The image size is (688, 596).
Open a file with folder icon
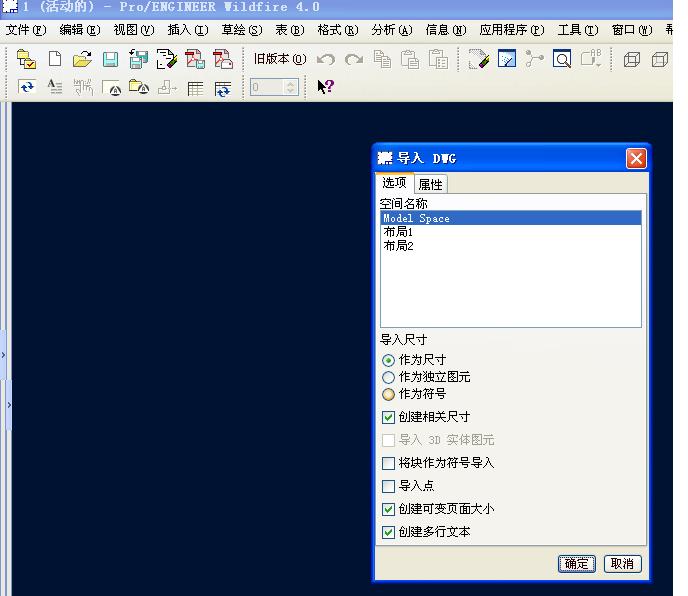tap(82, 59)
